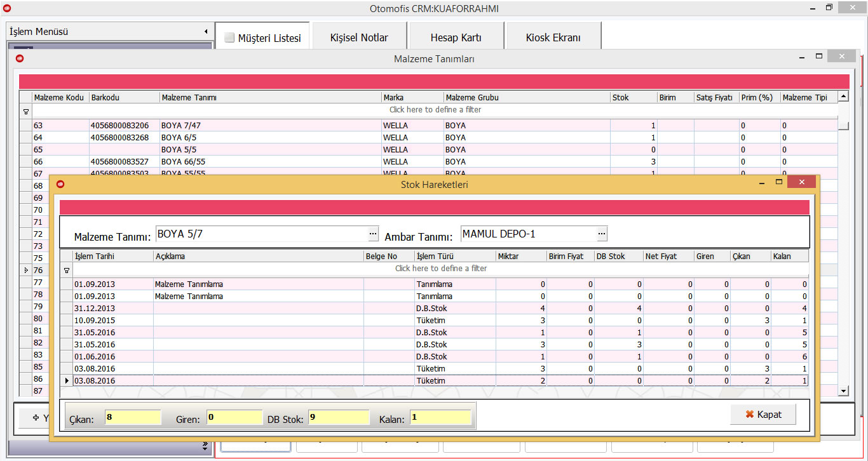
Task: Sort by İşlem Türü column header
Action: coord(455,257)
